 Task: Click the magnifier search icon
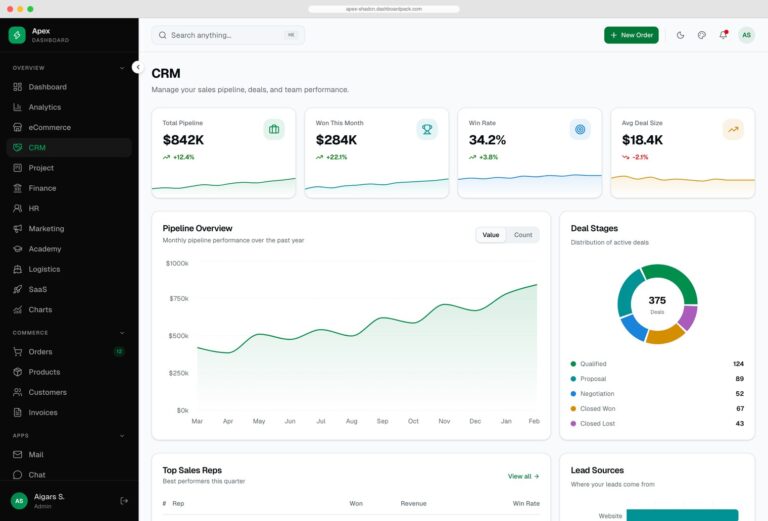[163, 35]
